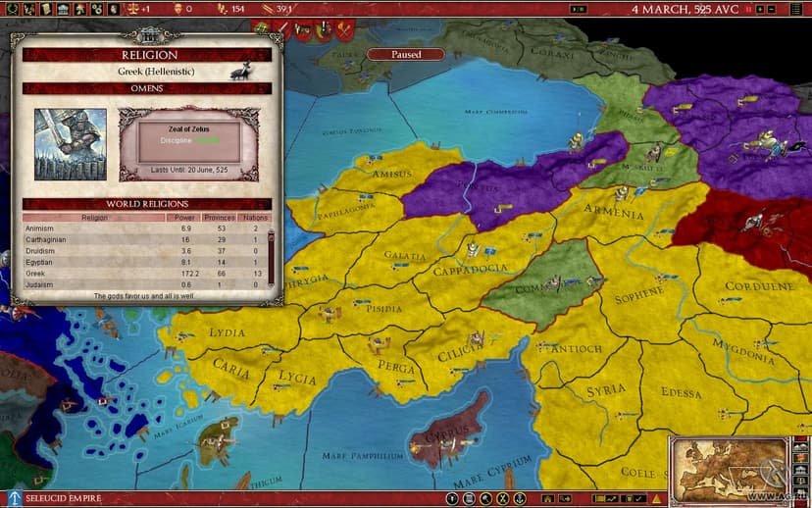
Task: Click the first round bottom-bar icon
Action: (452, 498)
